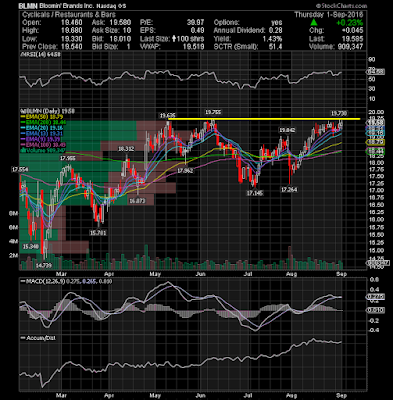
Task: Click the Mar label under the price chart
Action: pyautogui.click(x=62, y=274)
